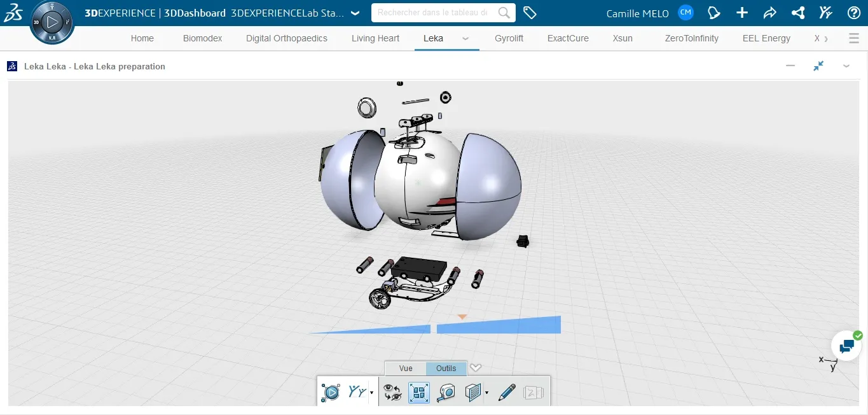Restore widget size with the collapse arrows

point(818,66)
